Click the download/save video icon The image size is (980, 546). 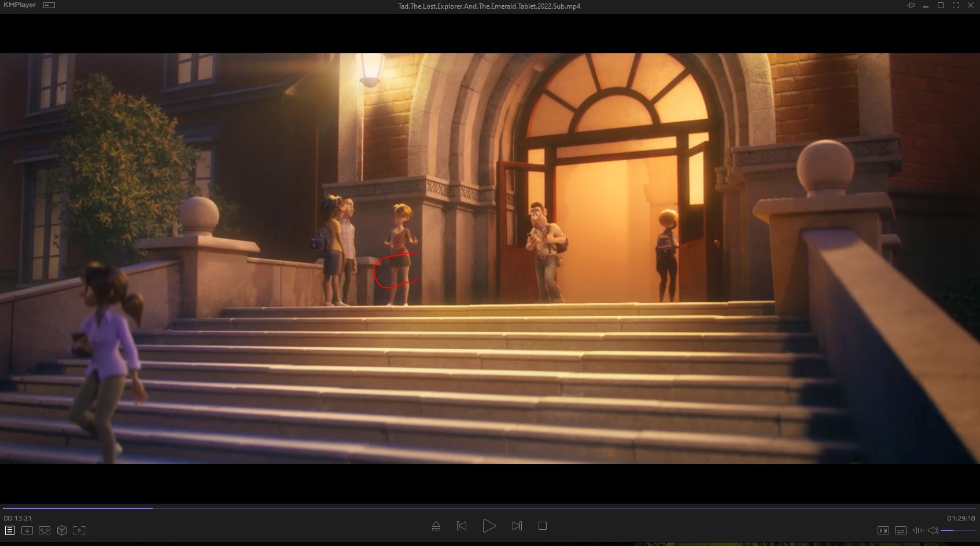pyautogui.click(x=27, y=530)
